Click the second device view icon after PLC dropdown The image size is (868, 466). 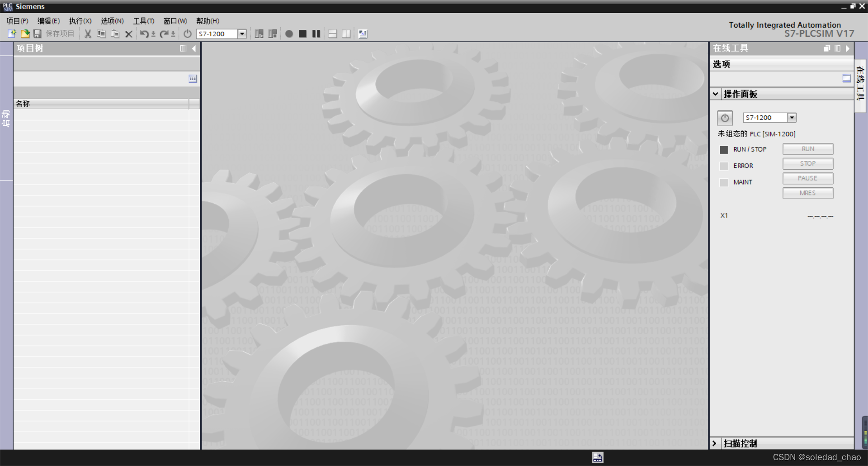[x=273, y=34]
